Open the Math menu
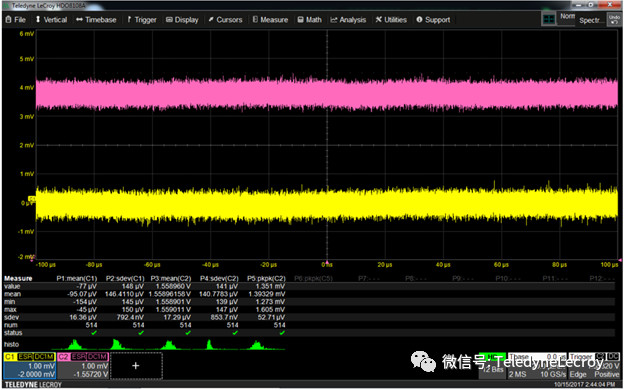 click(x=310, y=20)
